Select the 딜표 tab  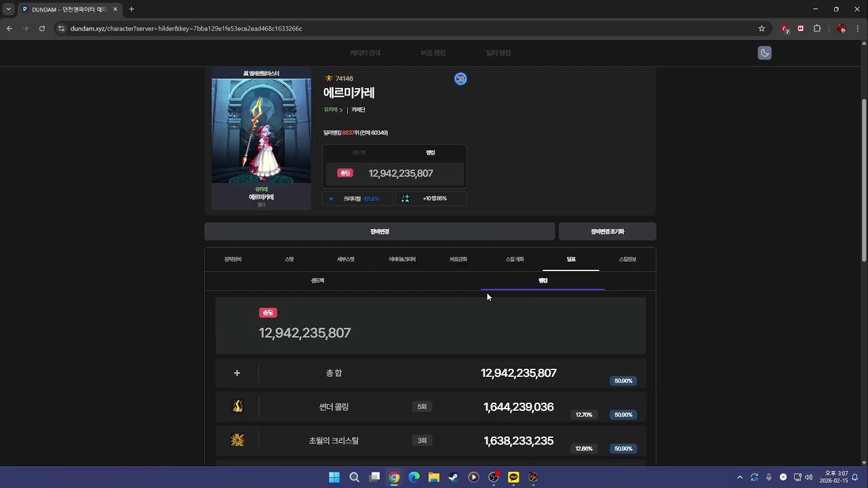(x=571, y=260)
